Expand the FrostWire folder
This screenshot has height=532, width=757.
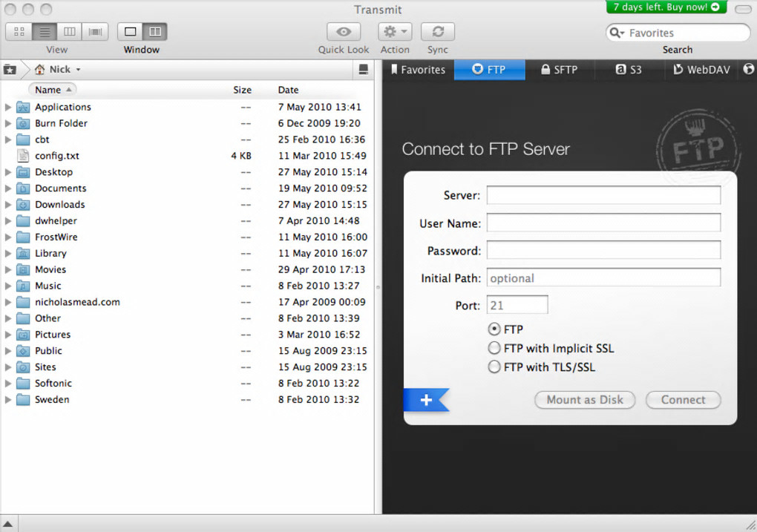[x=7, y=237]
